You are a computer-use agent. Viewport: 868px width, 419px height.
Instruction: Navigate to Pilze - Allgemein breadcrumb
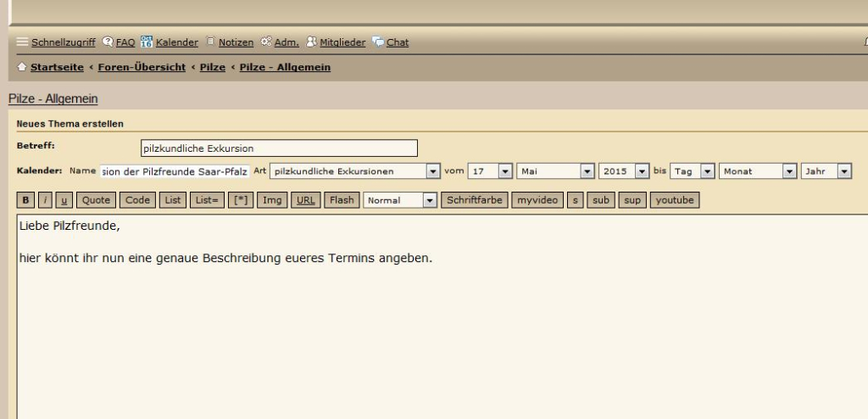(285, 67)
